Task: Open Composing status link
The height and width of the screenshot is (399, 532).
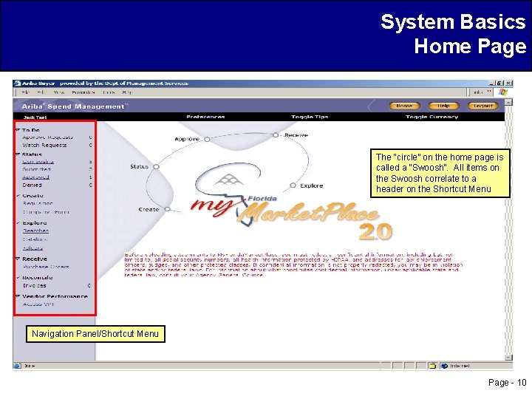Action: coord(38,162)
